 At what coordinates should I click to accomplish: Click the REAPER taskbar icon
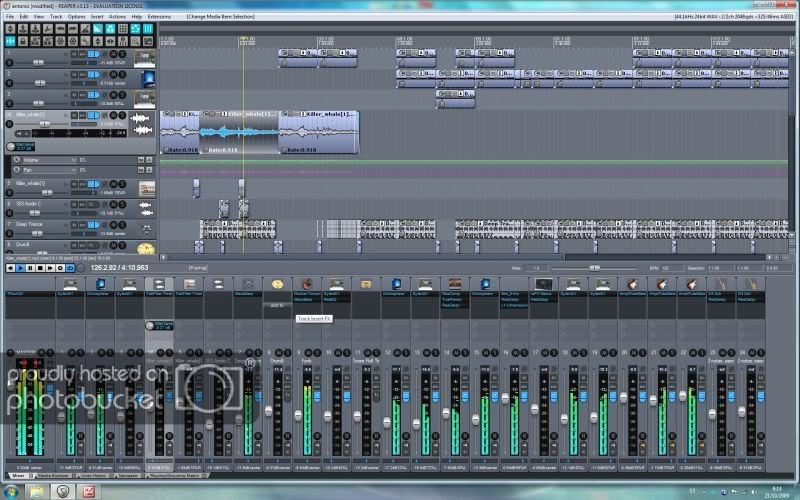(x=63, y=491)
